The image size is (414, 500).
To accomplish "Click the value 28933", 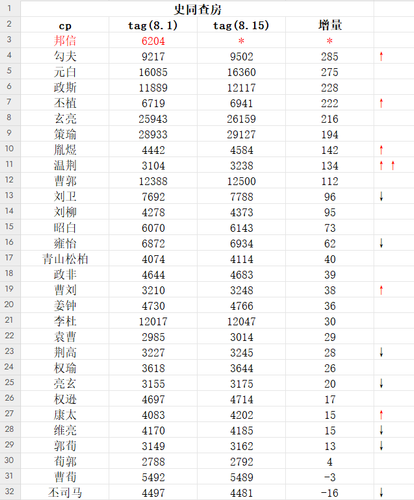I will click(153, 134).
